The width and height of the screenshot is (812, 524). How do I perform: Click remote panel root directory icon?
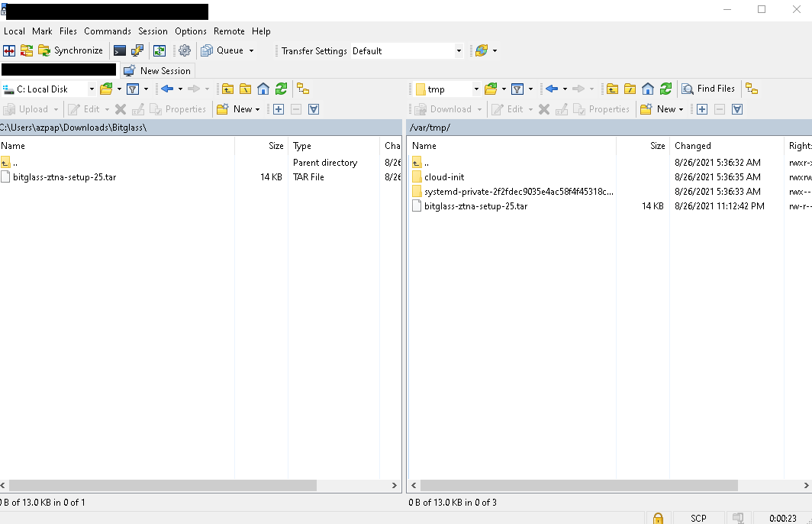pyautogui.click(x=630, y=89)
